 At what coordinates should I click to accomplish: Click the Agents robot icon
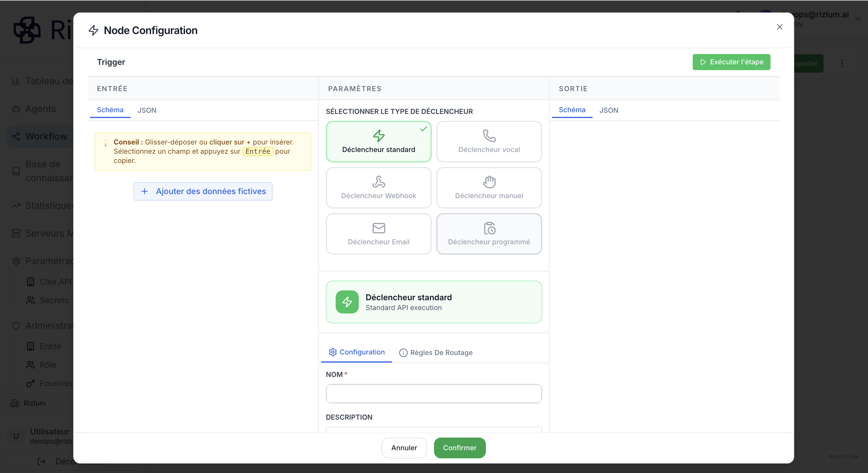tap(16, 109)
